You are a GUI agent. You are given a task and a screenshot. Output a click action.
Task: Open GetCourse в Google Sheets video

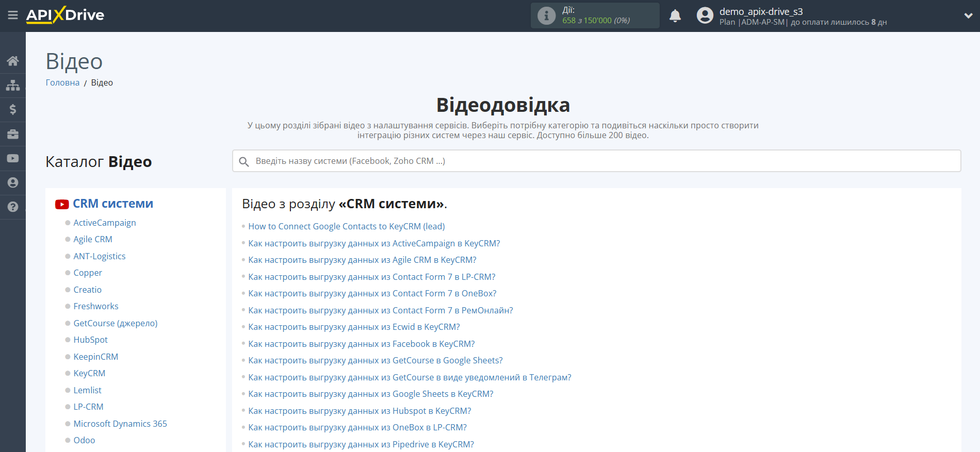pyautogui.click(x=375, y=360)
